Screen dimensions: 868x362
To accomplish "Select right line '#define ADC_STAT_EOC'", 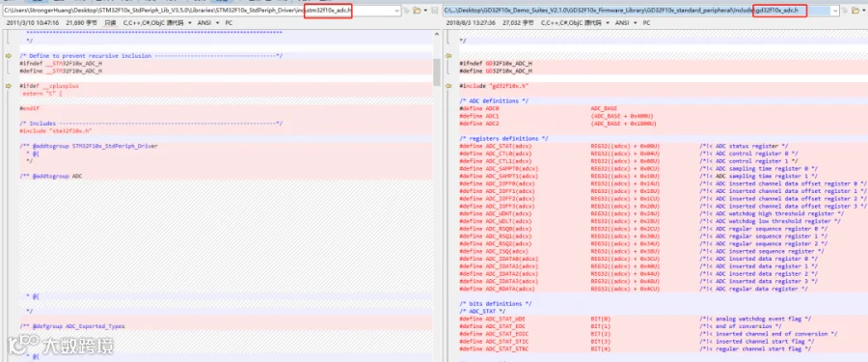I will coord(493,326).
